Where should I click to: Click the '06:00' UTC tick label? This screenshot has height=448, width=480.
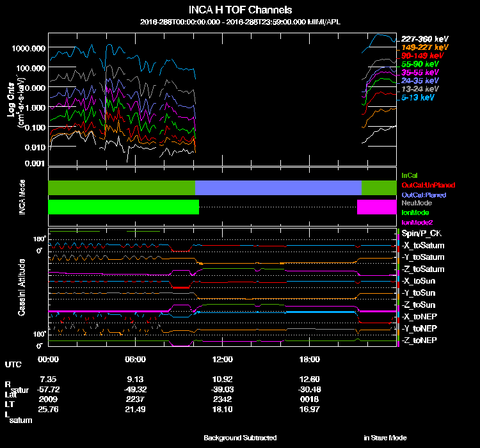(135, 359)
